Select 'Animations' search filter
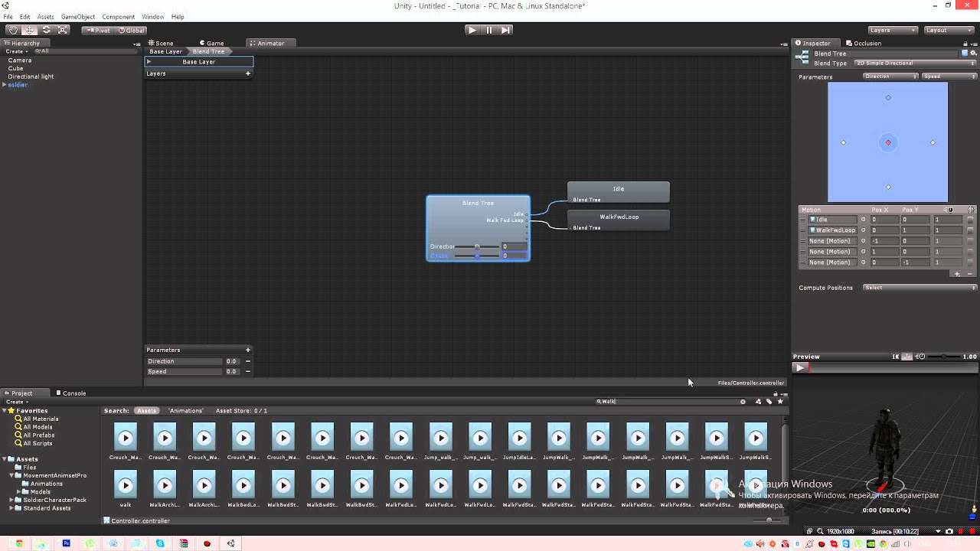This screenshot has width=980, height=551. [x=186, y=411]
